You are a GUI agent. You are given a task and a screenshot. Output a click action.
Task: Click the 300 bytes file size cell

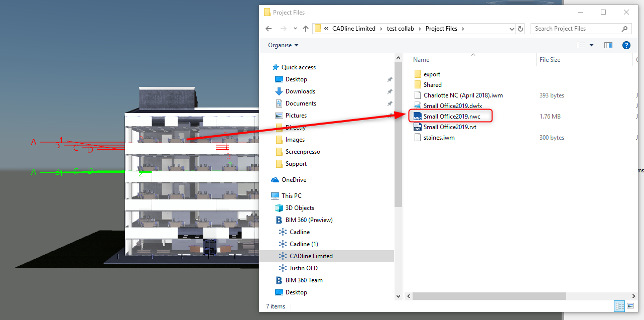[x=552, y=138]
